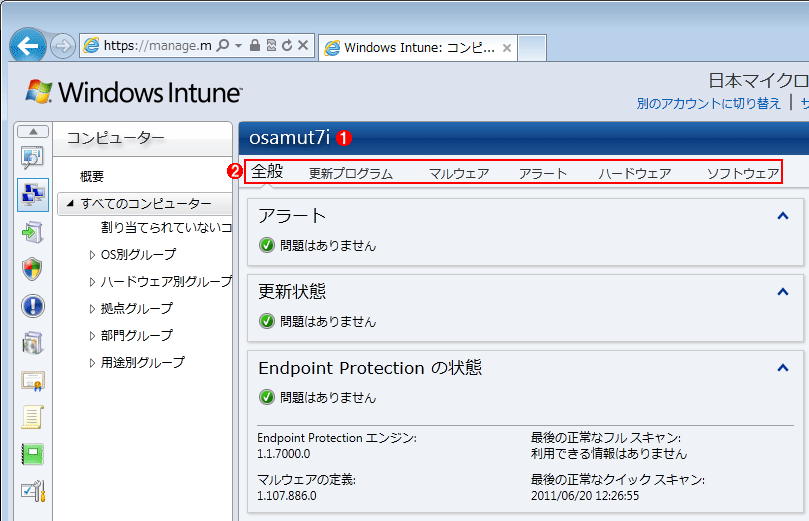
Task: Expand 用途別グループ node arrow
Action: 92,363
